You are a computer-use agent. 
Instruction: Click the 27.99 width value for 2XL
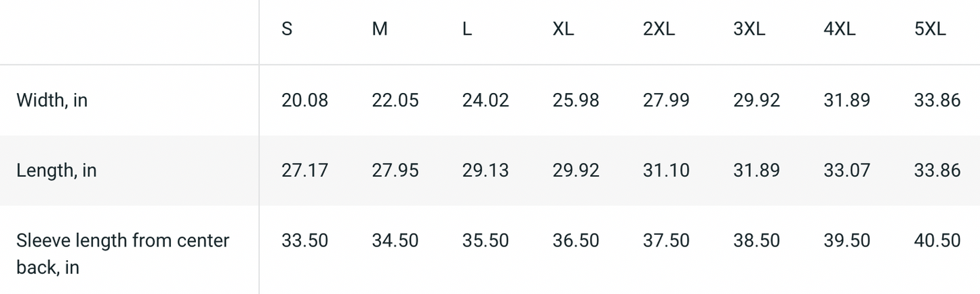pyautogui.click(x=666, y=100)
